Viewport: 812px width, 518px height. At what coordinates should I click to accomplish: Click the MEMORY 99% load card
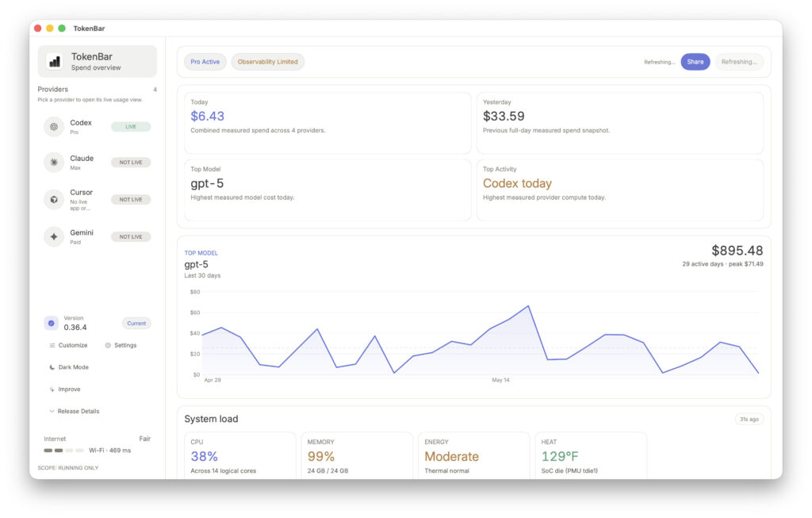click(357, 456)
